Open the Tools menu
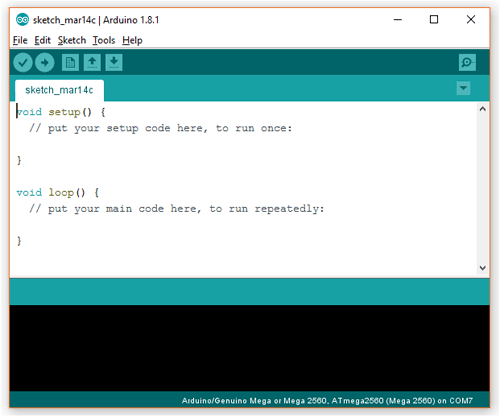This screenshot has height=417, width=500. 104,40
